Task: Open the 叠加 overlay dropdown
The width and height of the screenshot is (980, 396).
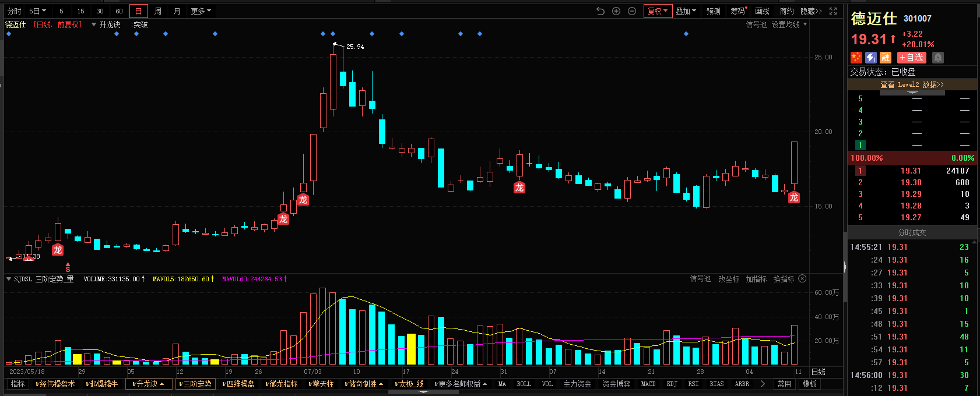Action: pos(686,11)
